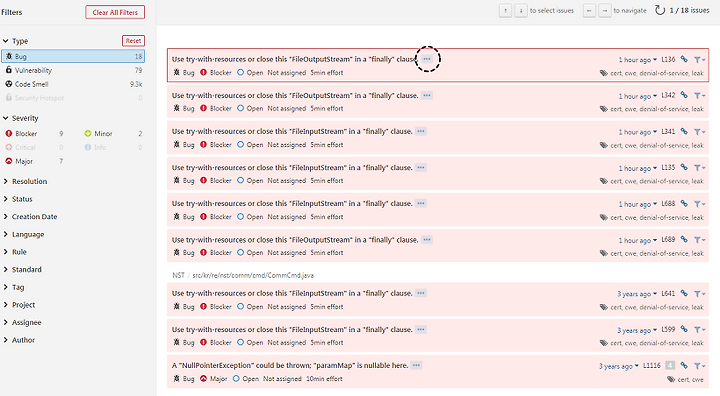Collapse the Severity filter section
The image size is (720, 396).
[21, 118]
